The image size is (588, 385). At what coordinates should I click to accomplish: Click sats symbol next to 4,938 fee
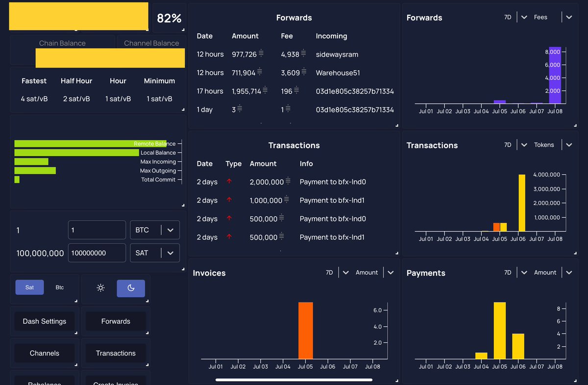[x=304, y=53]
